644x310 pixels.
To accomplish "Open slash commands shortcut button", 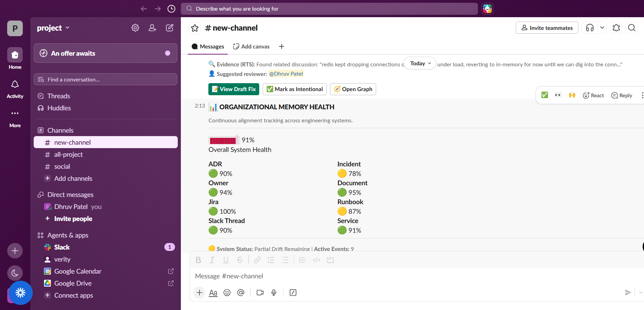I will coord(293,292).
